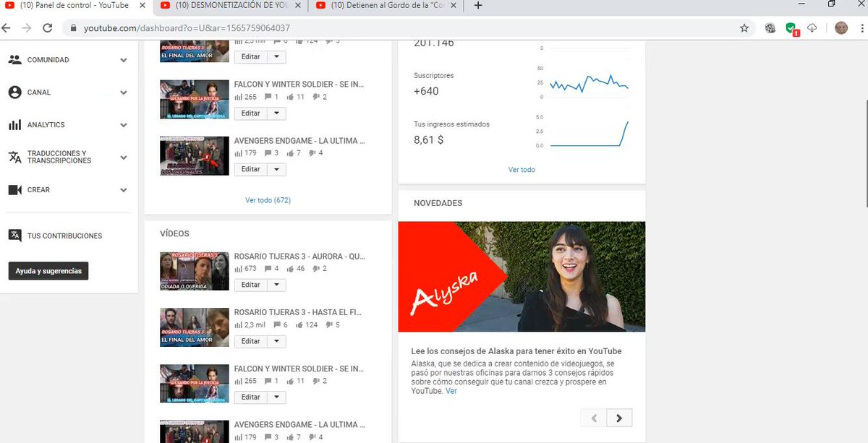
Task: Click the Analytics bar chart icon
Action: 14,125
